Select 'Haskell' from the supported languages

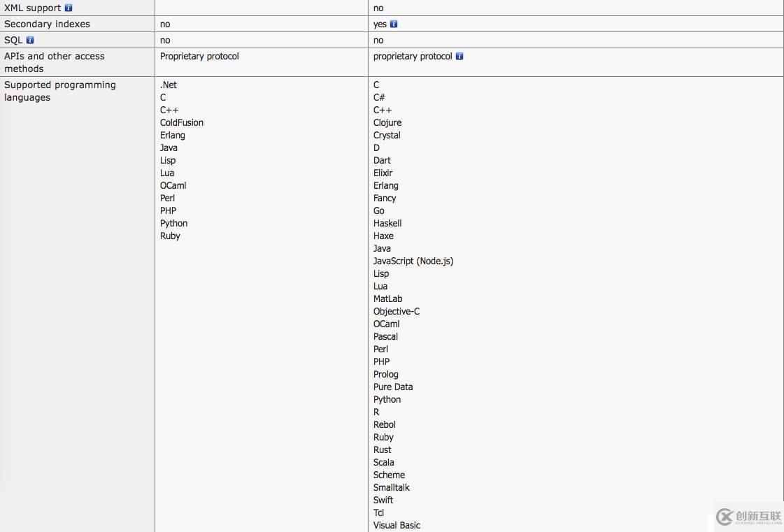[x=387, y=223]
